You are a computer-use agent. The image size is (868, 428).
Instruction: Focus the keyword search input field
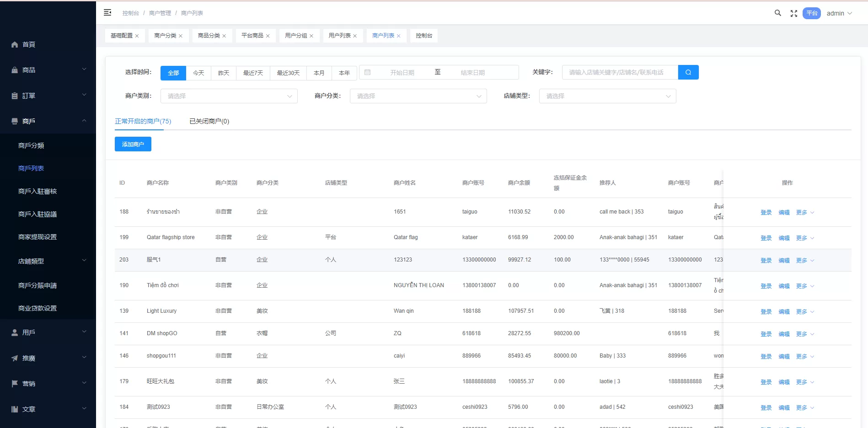(x=620, y=72)
